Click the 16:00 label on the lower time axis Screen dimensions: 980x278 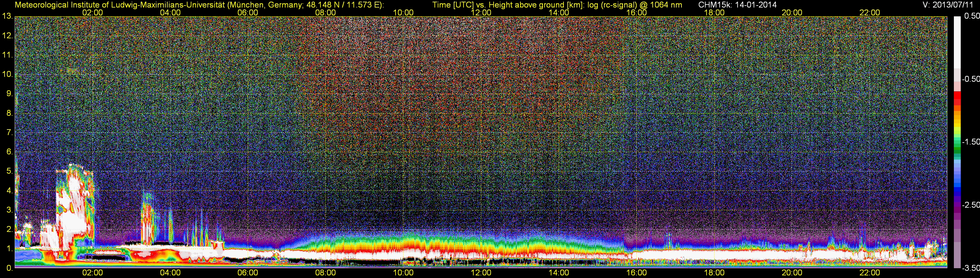tap(636, 273)
